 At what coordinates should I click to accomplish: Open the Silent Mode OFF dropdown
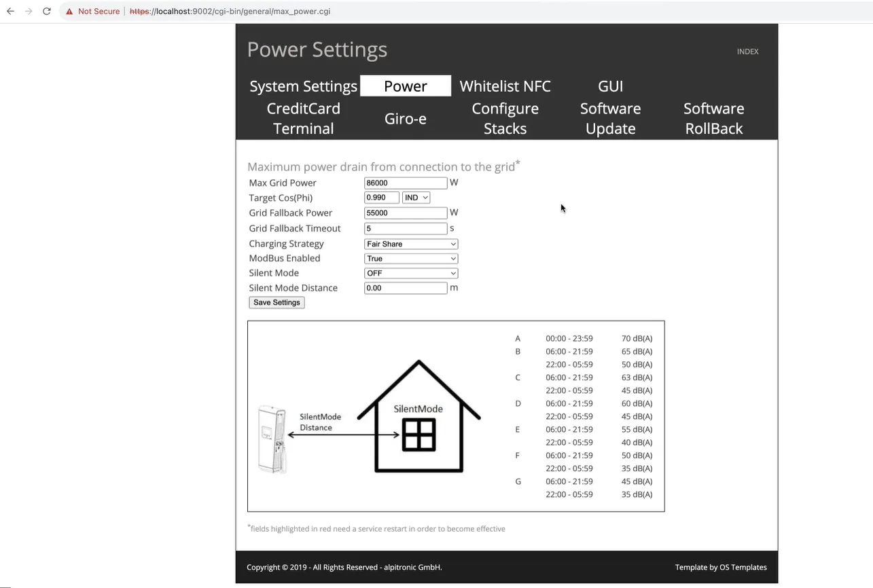pyautogui.click(x=411, y=273)
